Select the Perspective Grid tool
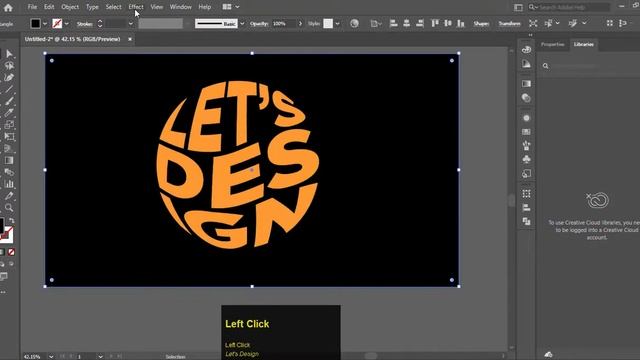 [x=9, y=149]
